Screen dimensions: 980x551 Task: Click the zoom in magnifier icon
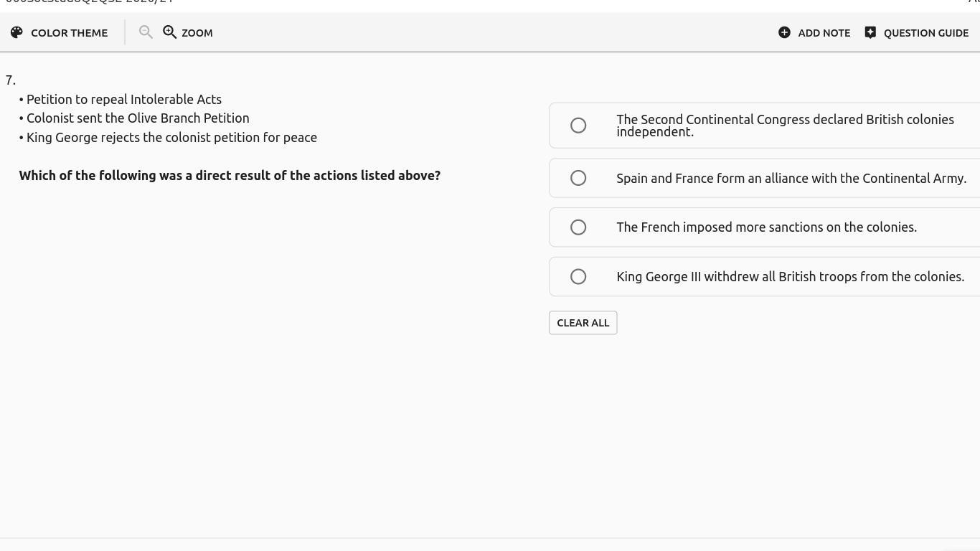[170, 32]
